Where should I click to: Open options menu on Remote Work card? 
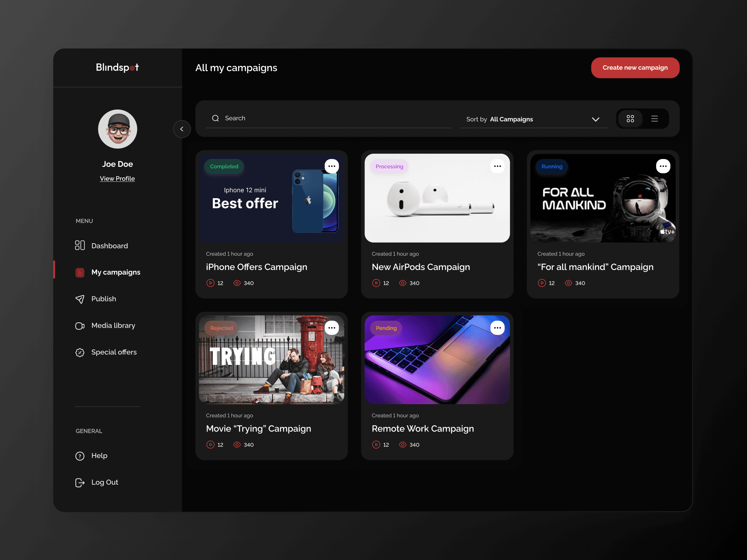click(x=497, y=328)
